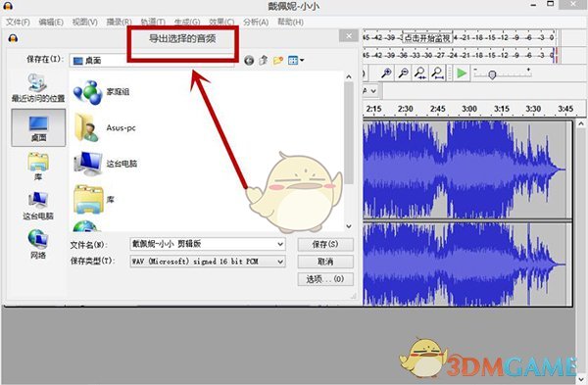Click headphone icon in export dialog title
This screenshot has width=588, height=385.
(13, 38)
